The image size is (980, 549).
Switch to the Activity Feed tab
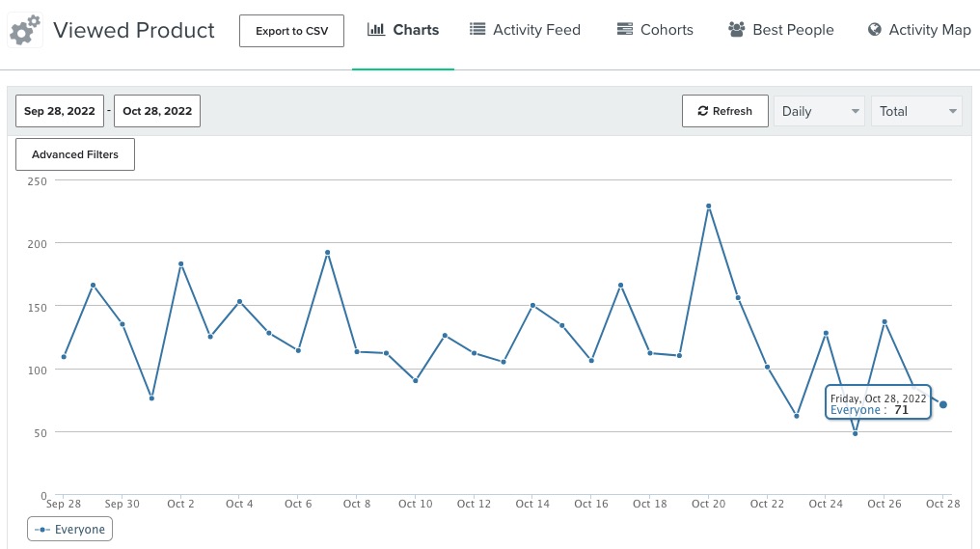(x=526, y=30)
